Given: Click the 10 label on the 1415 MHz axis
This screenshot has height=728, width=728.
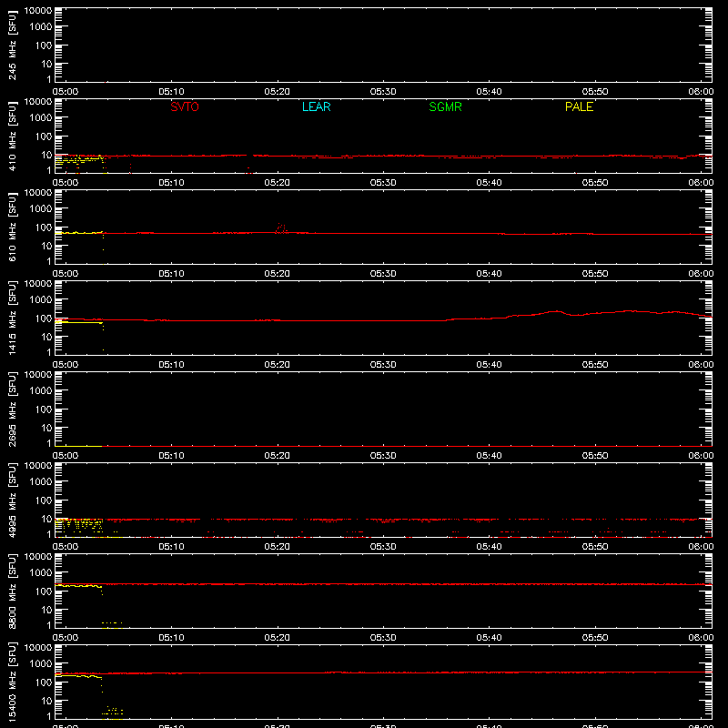Looking at the screenshot, I should pos(46,337).
